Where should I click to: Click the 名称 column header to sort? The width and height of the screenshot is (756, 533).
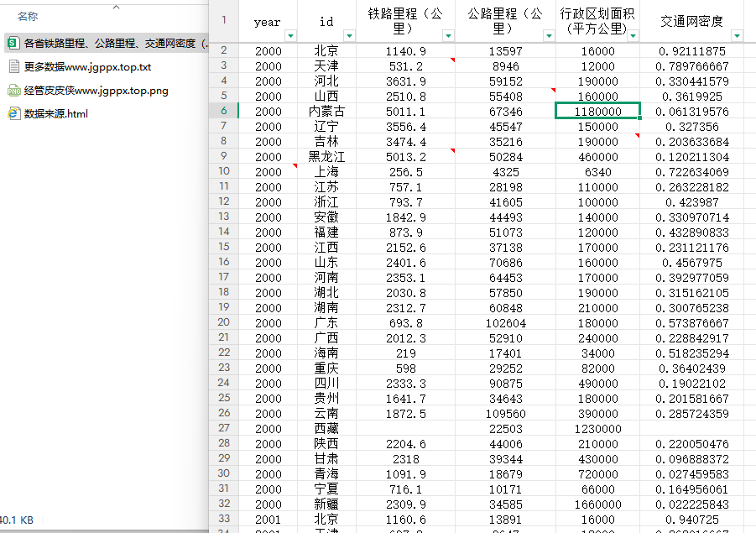[28, 17]
